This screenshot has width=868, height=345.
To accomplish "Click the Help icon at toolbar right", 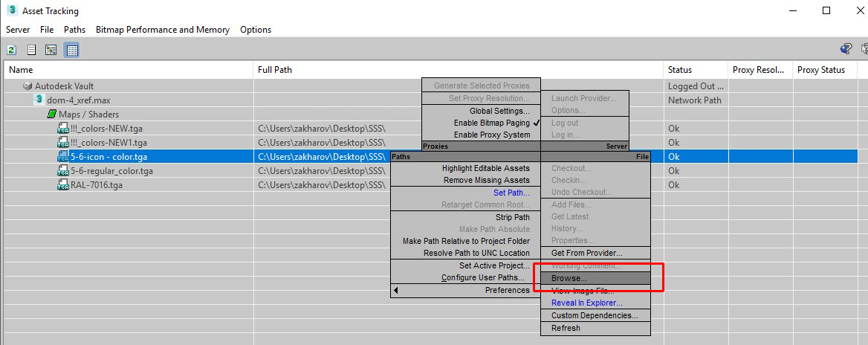I will pos(846,49).
